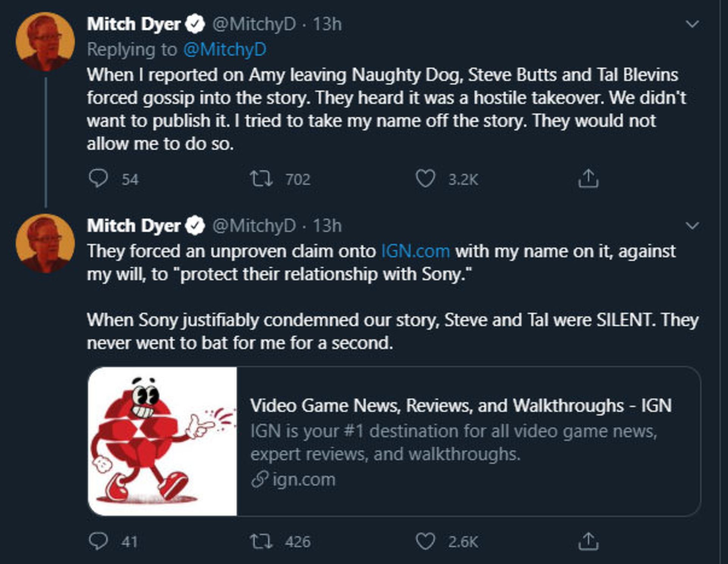Reply to the first tweet with 54 replies

pos(99,178)
